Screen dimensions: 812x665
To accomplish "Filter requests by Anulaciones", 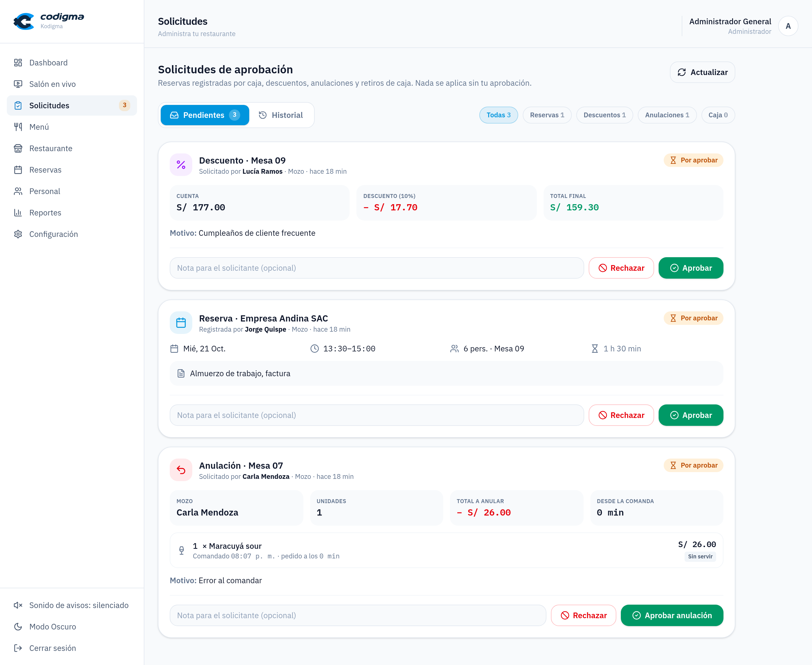I will tap(667, 115).
